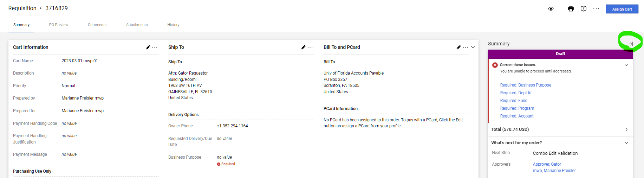Open Ship To ellipsis menu

[310, 47]
